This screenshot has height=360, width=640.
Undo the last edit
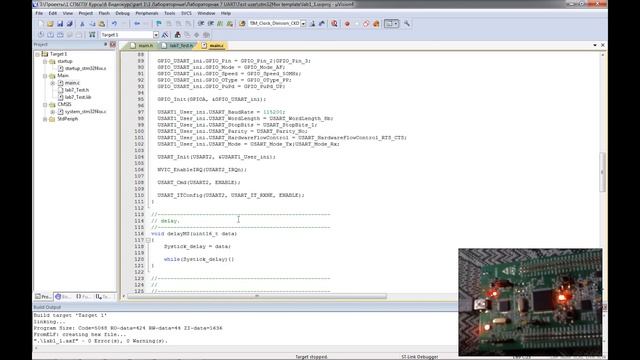coord(114,24)
